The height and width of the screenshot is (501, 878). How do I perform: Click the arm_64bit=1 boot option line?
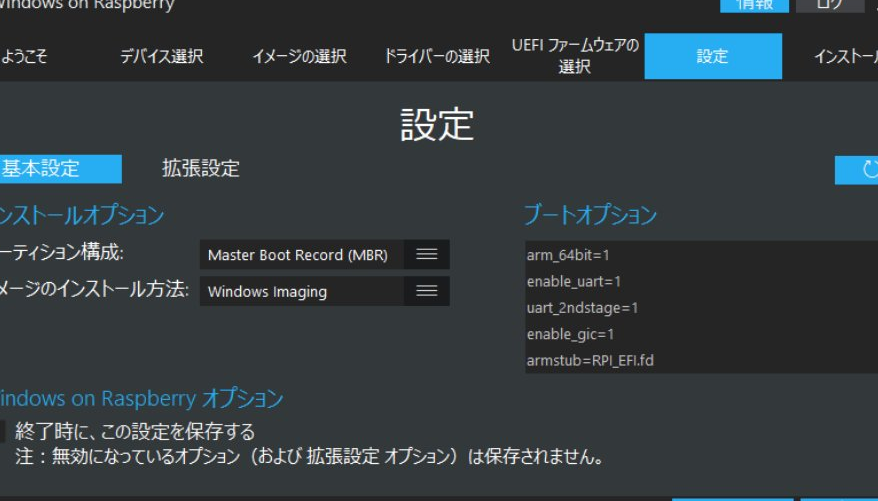(568, 256)
